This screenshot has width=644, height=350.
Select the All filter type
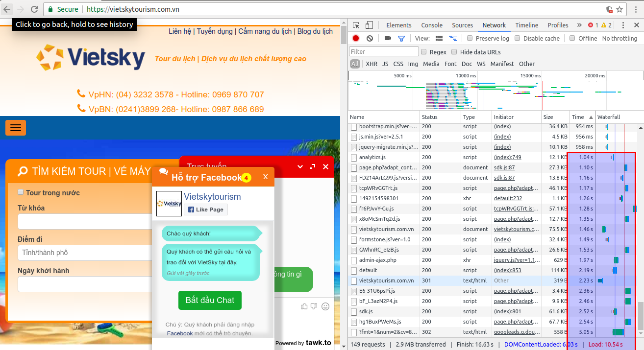(x=355, y=64)
